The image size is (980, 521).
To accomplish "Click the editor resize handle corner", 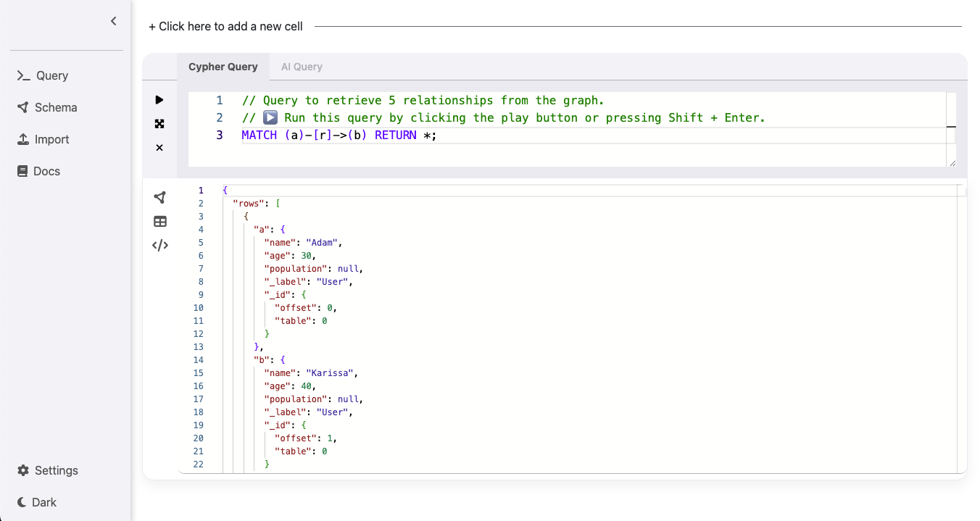I will (x=952, y=163).
